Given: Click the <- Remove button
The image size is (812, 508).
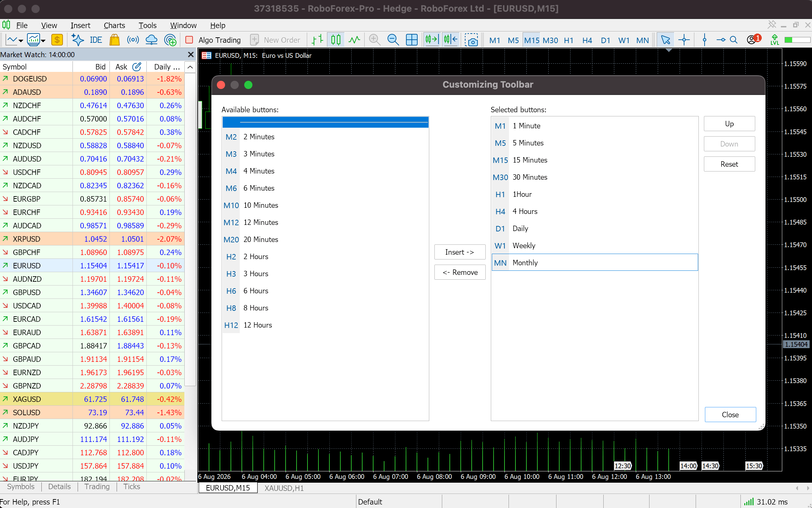Looking at the screenshot, I should tap(460, 272).
